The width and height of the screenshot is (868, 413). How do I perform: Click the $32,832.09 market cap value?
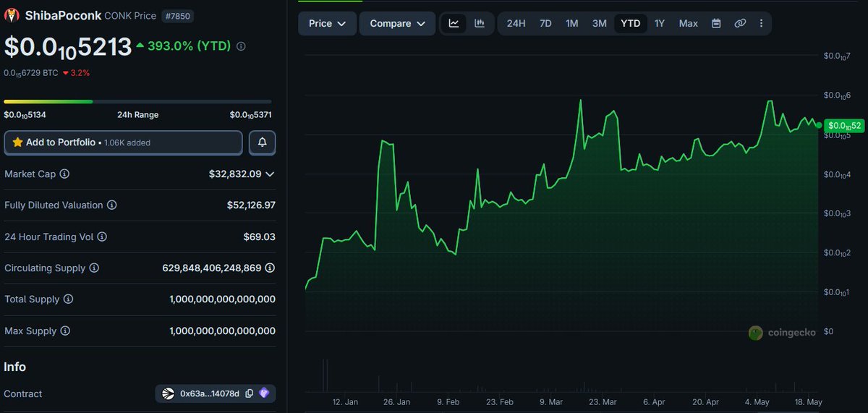[x=235, y=174]
